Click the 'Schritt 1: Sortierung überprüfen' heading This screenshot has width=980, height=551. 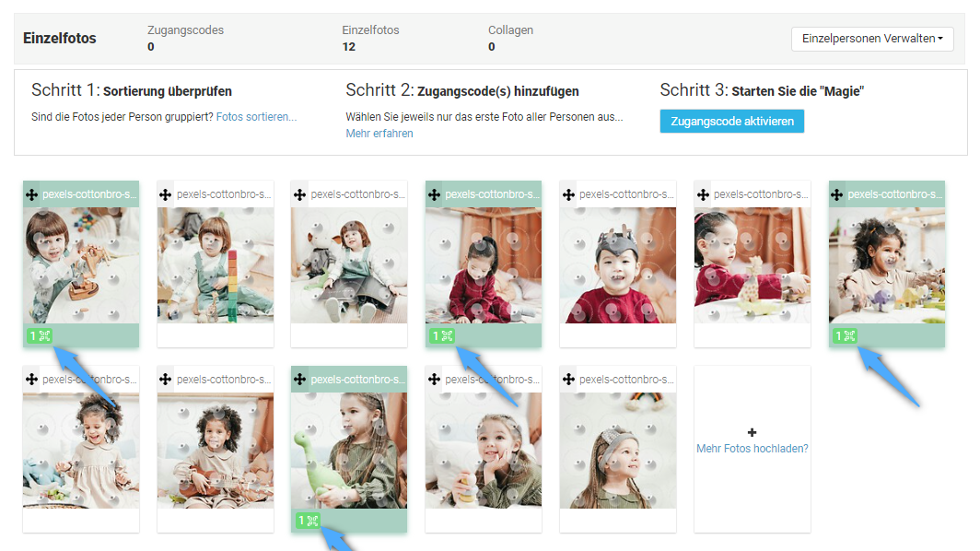pyautogui.click(x=131, y=90)
